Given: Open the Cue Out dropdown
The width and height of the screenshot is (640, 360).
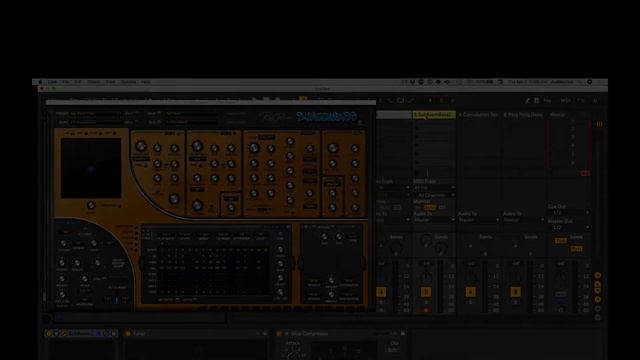Looking at the screenshot, I should [x=569, y=213].
